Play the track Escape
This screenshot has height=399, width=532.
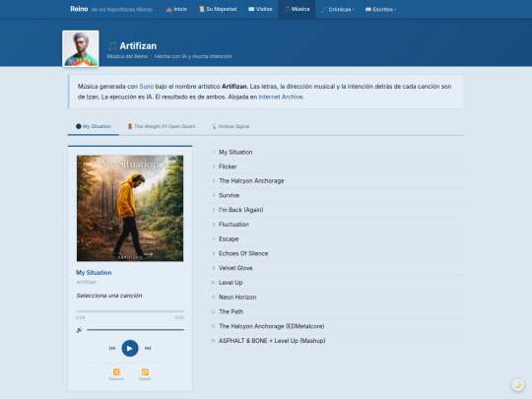(336, 239)
